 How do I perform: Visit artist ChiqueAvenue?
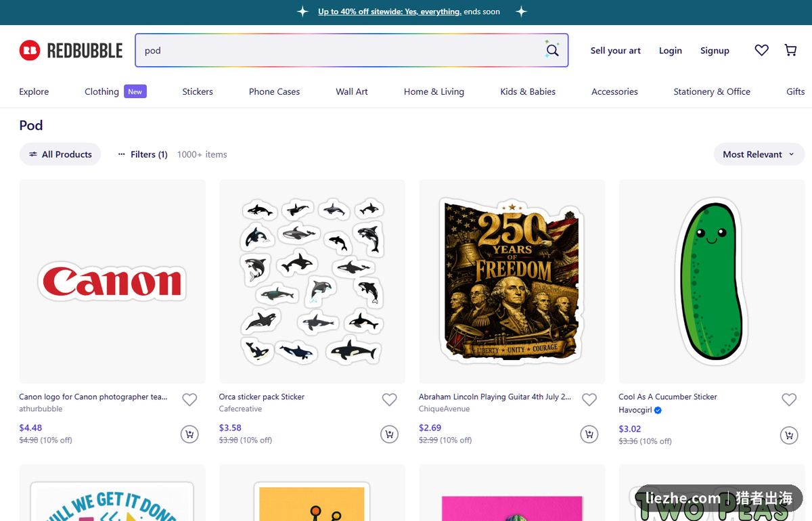[x=444, y=409]
